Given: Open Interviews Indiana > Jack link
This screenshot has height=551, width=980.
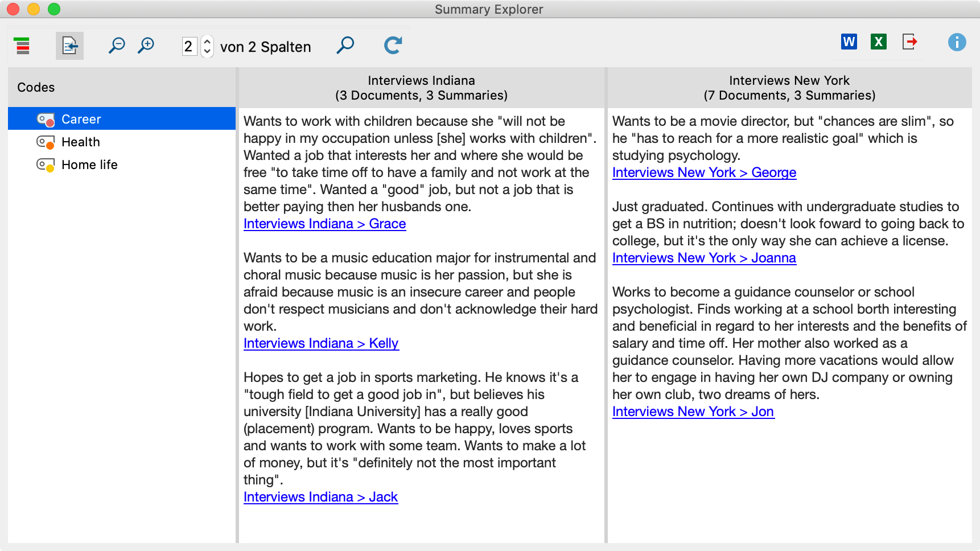Looking at the screenshot, I should [320, 497].
